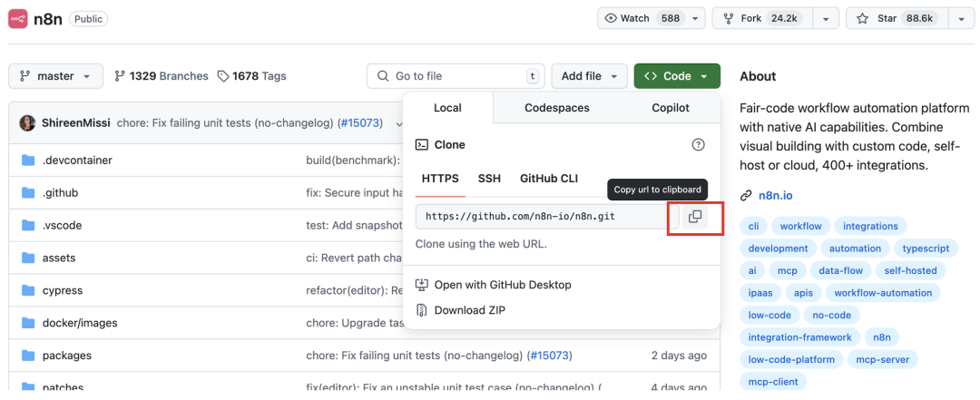The height and width of the screenshot is (400, 980).
Task: Open the master branch selector
Action: point(55,76)
